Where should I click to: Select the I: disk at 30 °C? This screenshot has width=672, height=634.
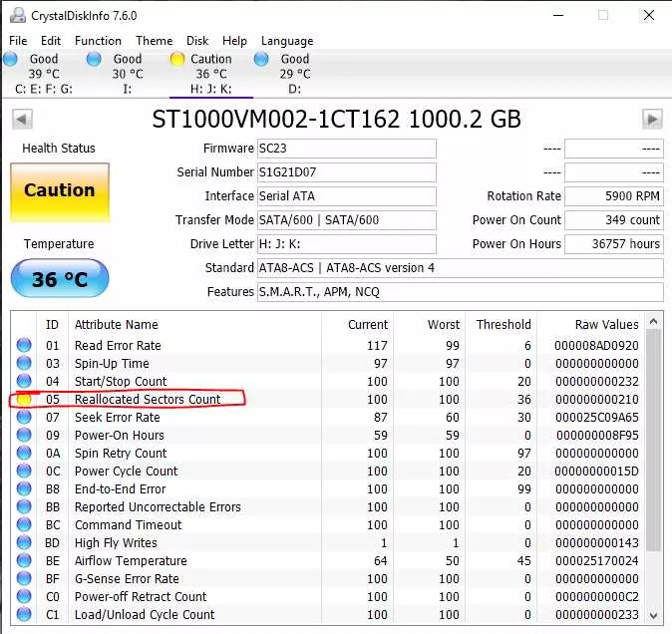pyautogui.click(x=127, y=74)
